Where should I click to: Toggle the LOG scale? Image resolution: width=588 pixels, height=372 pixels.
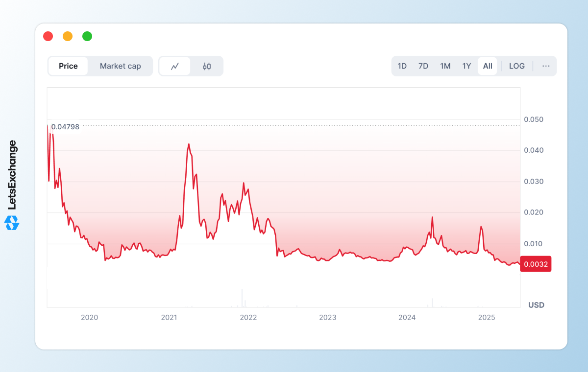tap(517, 66)
